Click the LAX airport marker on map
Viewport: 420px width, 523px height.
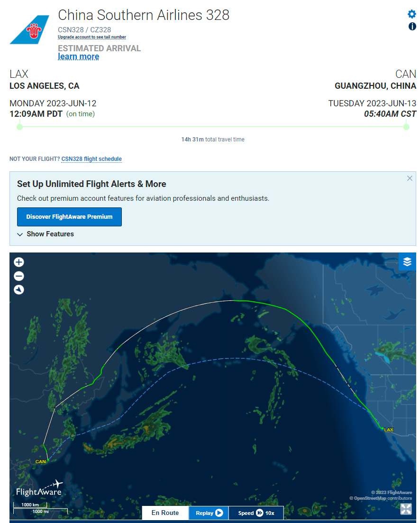(x=388, y=430)
